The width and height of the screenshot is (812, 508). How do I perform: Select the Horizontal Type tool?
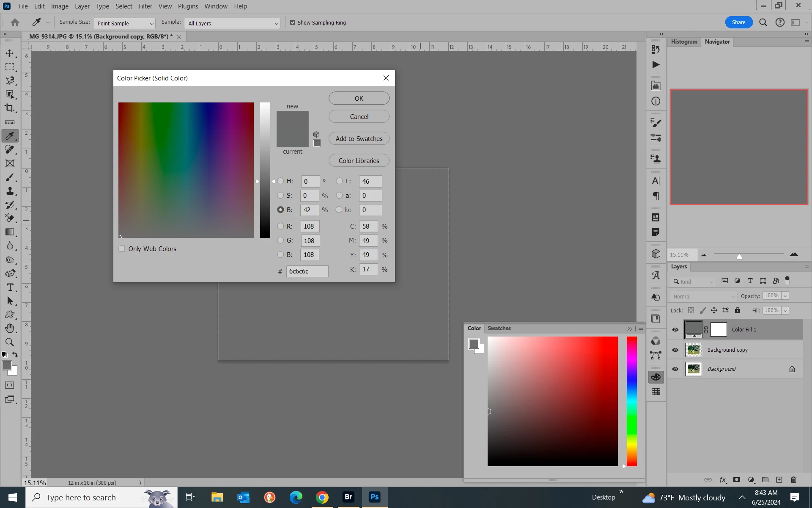pyautogui.click(x=10, y=287)
